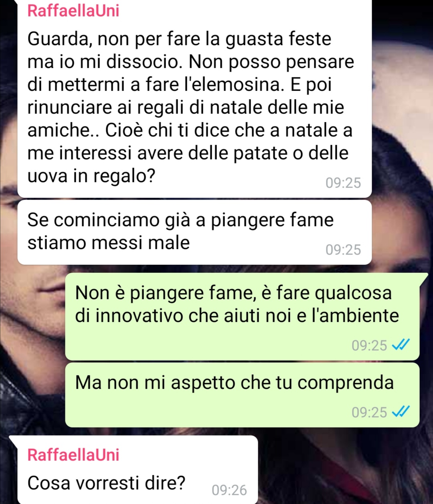Tap the blue read checkmarks on 'Non è piangere fame'
The height and width of the screenshot is (504, 433).
pyautogui.click(x=401, y=345)
